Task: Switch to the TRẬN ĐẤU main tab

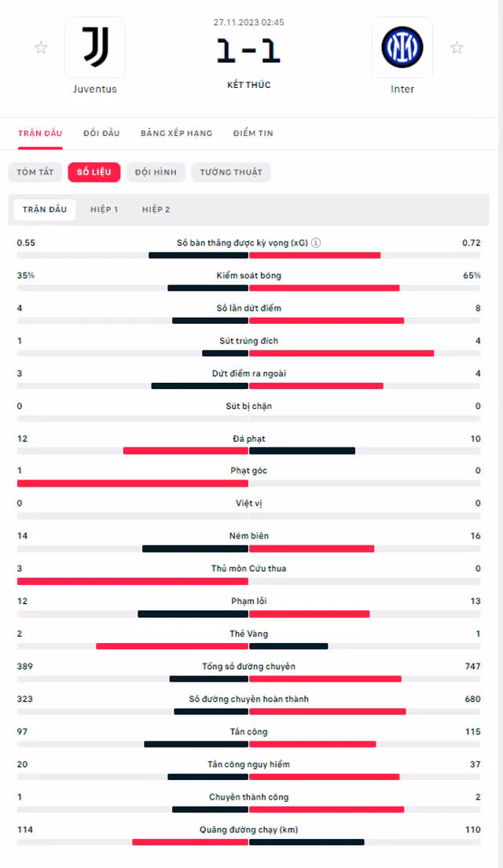Action: click(x=40, y=134)
